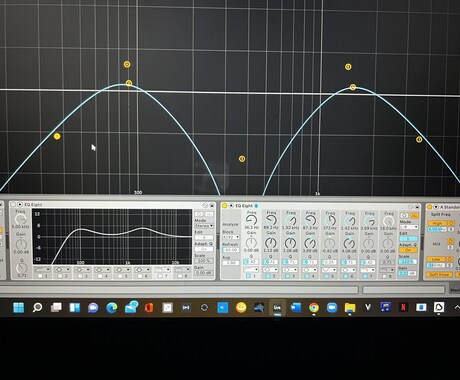Click the 1.12 dB Gain knob
Image resolution: width=460 pixels, height=380 pixels.
point(271,243)
